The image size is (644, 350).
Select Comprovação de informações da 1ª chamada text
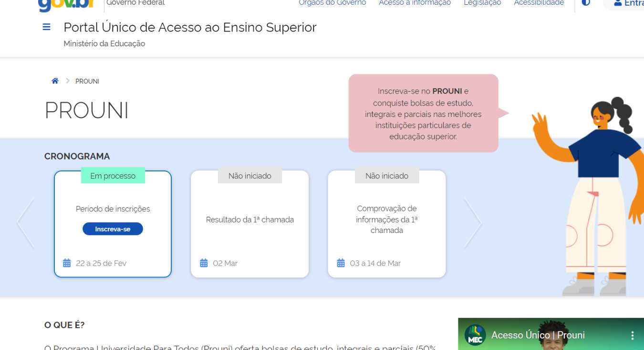pos(387,220)
